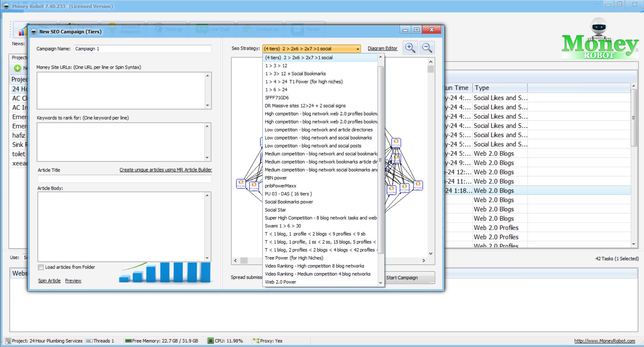Open the Diagram Editor link
The width and height of the screenshot is (644, 347).
(382, 48)
